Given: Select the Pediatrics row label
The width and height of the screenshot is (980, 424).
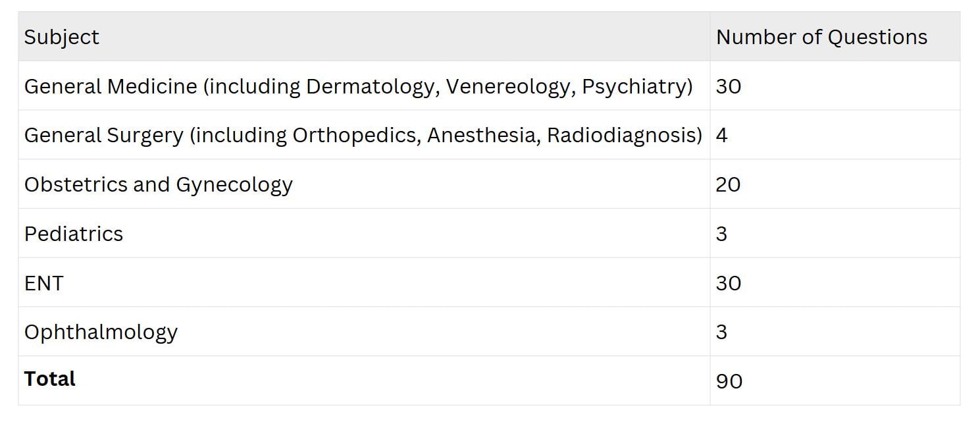Looking at the screenshot, I should [x=73, y=234].
